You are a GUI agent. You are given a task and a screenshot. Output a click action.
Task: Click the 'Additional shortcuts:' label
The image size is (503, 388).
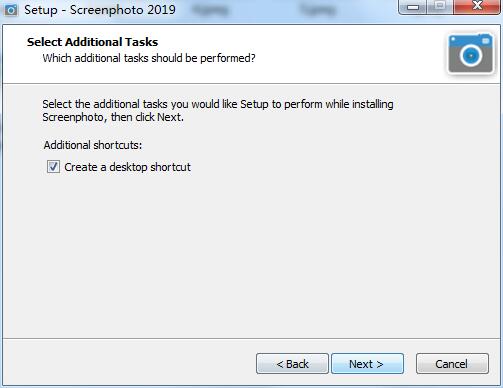(93, 145)
